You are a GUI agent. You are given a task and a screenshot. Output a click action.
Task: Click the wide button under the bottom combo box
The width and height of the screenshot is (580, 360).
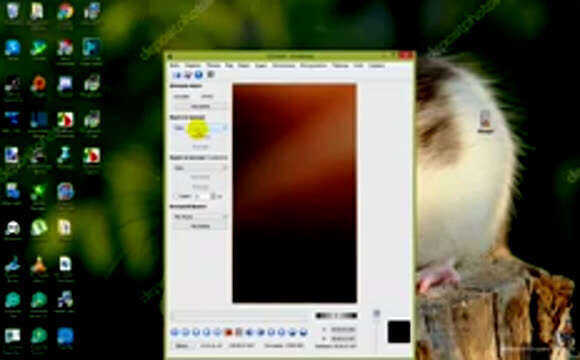pos(200,226)
